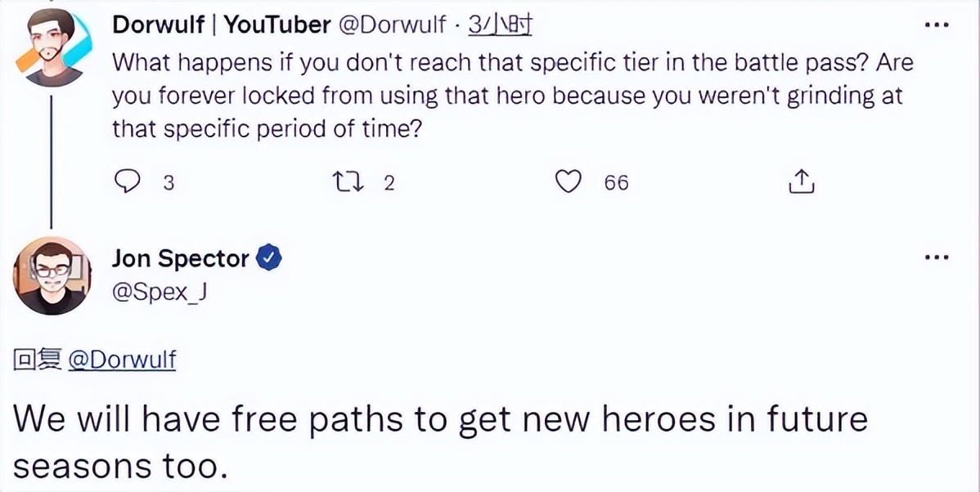Image resolution: width=980 pixels, height=492 pixels.
Task: Click the @Dorwulf mention after 回复
Action: click(122, 360)
